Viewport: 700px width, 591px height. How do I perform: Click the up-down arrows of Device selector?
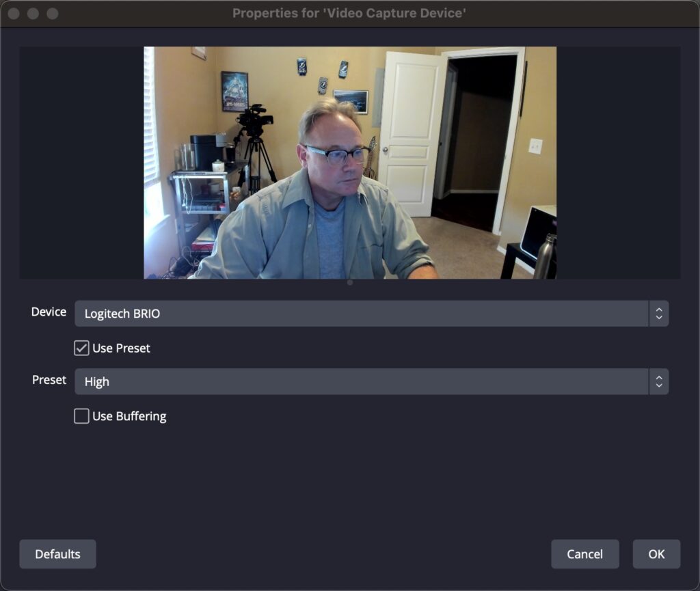tap(659, 314)
